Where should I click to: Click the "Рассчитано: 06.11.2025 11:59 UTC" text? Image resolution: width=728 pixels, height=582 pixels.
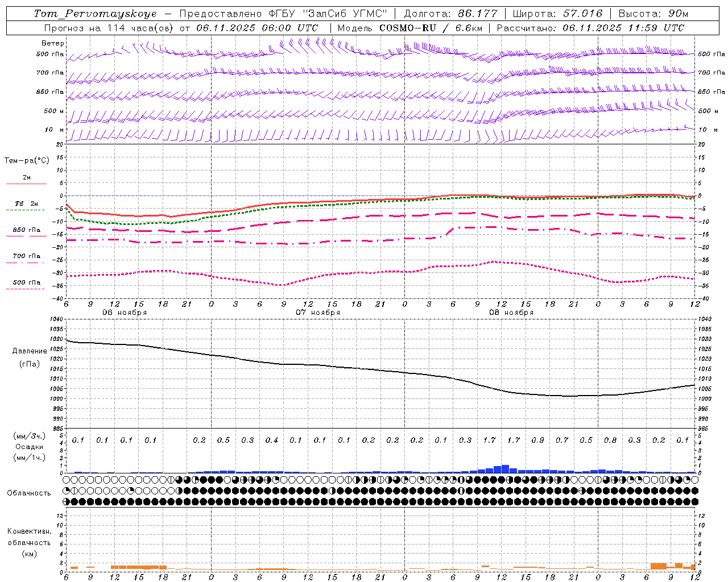[590, 28]
